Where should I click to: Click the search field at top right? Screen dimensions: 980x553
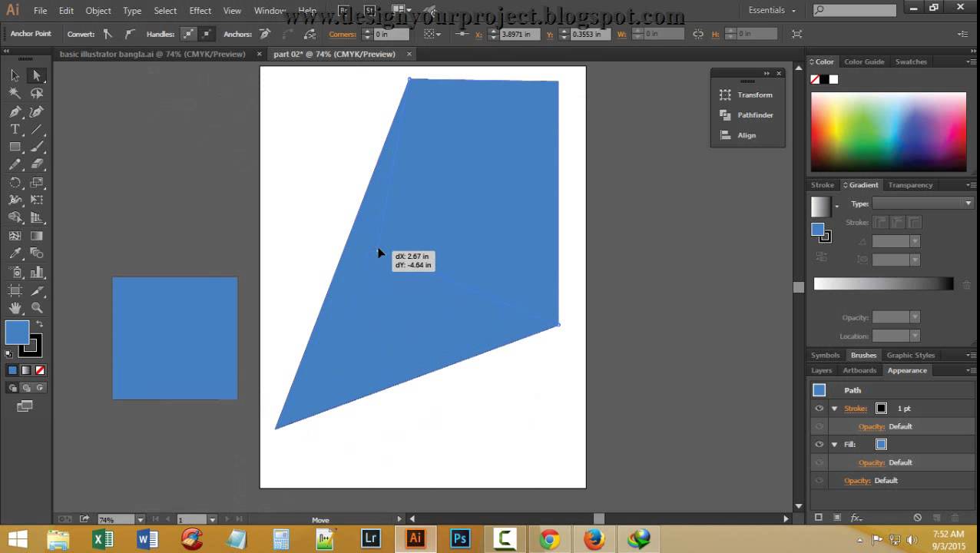tap(855, 10)
